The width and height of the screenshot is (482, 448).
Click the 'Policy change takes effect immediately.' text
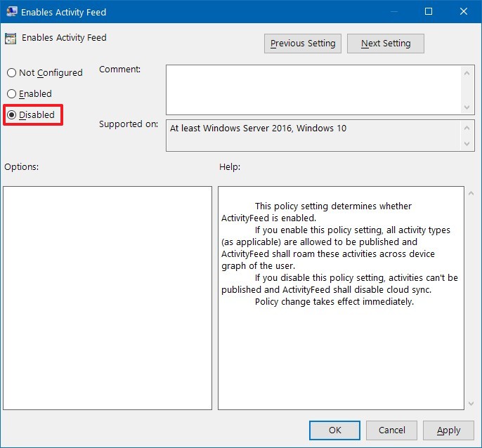tap(334, 302)
